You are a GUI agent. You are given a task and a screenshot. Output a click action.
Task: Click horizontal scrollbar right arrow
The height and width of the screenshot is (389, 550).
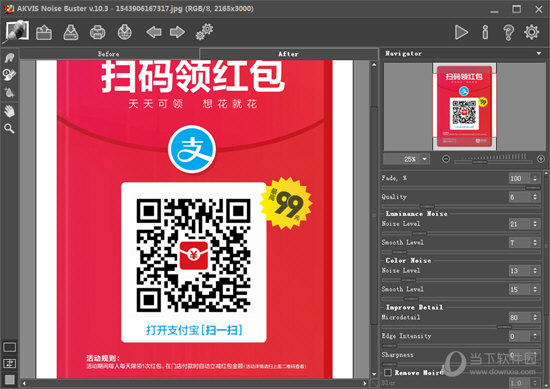[365, 383]
